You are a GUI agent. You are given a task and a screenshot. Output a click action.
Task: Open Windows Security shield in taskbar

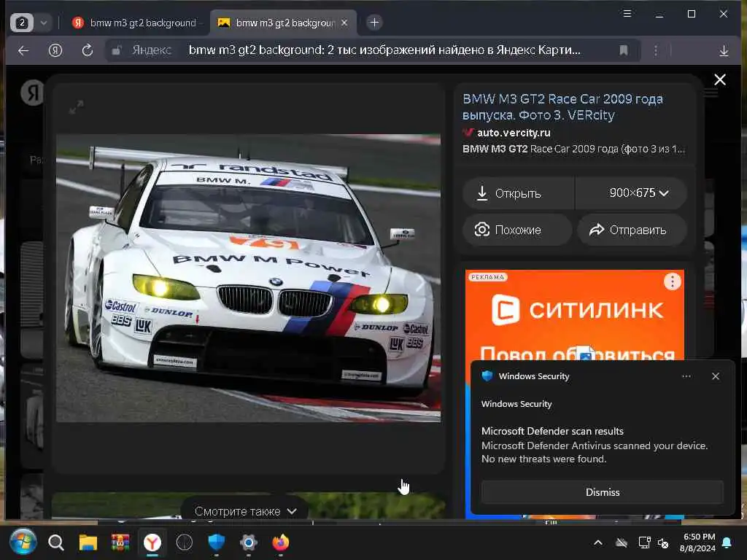point(216,542)
